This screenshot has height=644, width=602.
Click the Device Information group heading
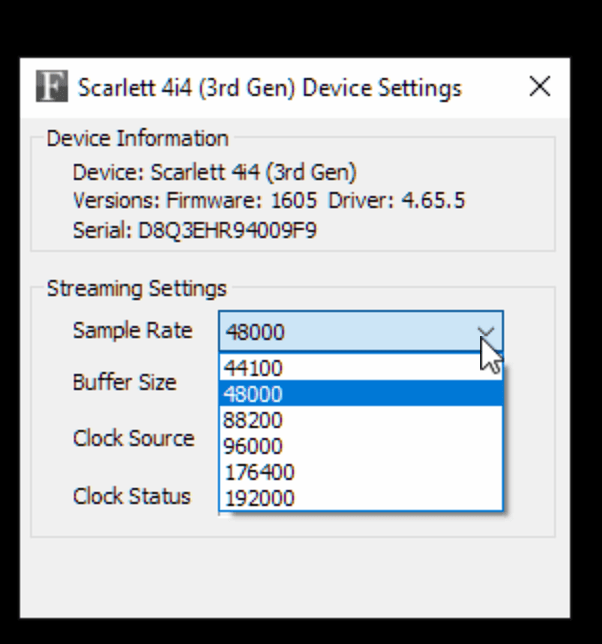pos(137,138)
